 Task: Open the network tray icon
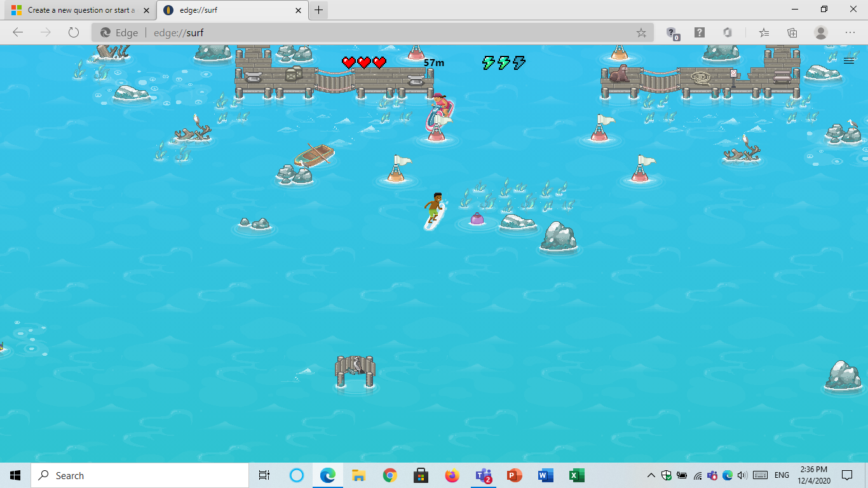click(x=698, y=475)
